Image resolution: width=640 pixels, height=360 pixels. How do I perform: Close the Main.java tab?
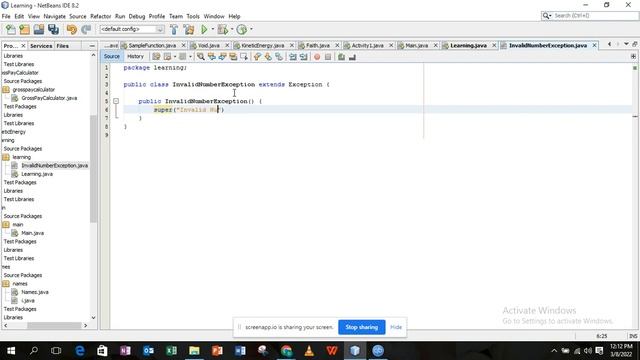click(x=435, y=45)
